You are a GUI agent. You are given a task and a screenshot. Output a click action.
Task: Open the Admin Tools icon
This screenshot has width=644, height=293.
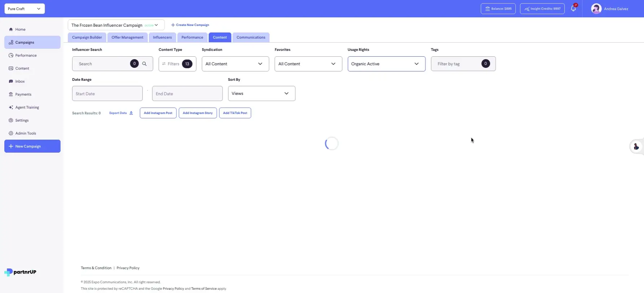(11, 133)
